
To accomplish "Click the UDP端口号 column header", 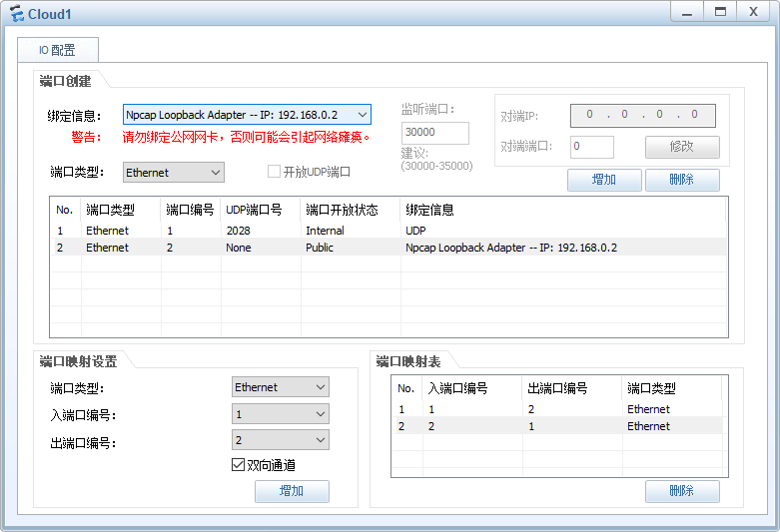I will pos(261,210).
